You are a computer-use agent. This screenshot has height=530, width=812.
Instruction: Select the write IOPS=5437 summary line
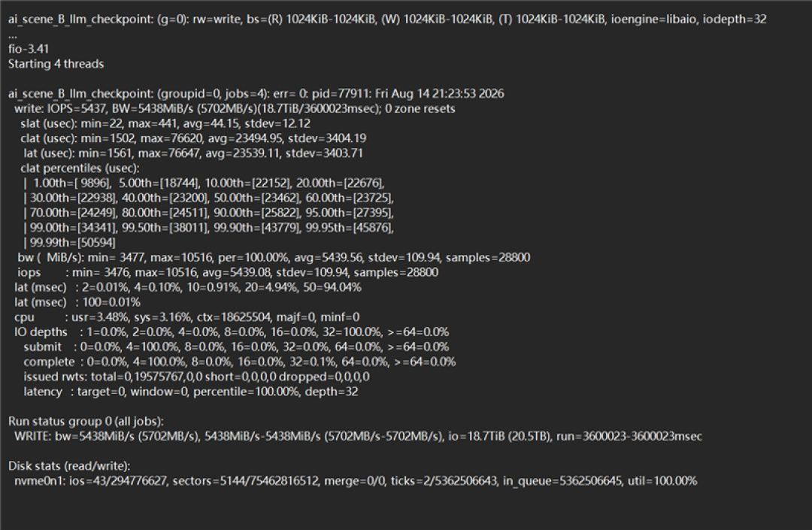(235, 109)
